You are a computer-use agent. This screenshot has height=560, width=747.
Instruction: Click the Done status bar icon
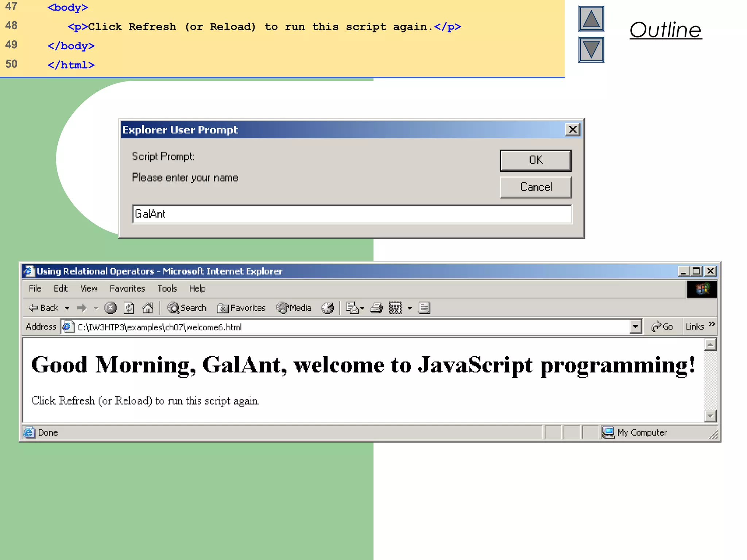(x=29, y=432)
